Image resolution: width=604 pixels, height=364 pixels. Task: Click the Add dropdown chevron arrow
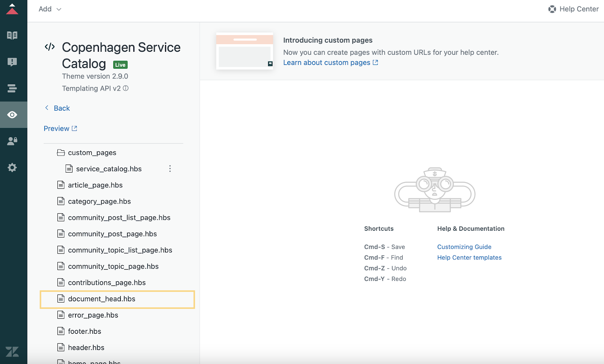(59, 9)
